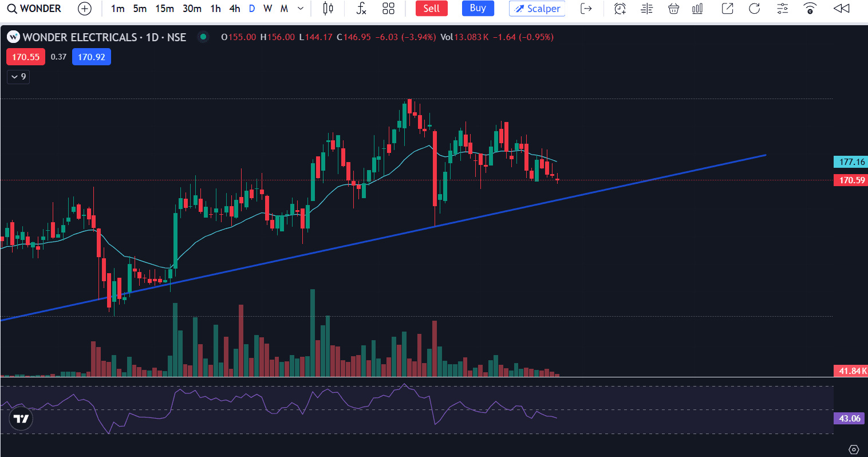Open the Scalper mode button
868x457 pixels.
click(x=537, y=9)
